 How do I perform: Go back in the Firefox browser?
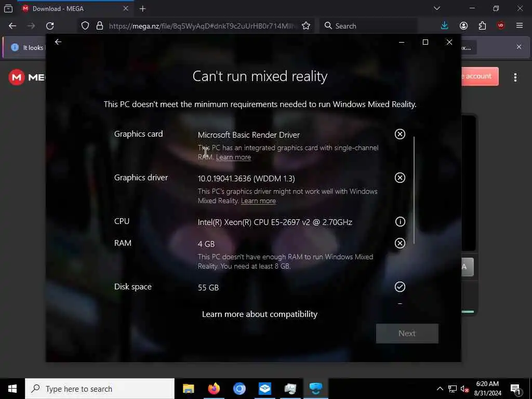[12, 26]
